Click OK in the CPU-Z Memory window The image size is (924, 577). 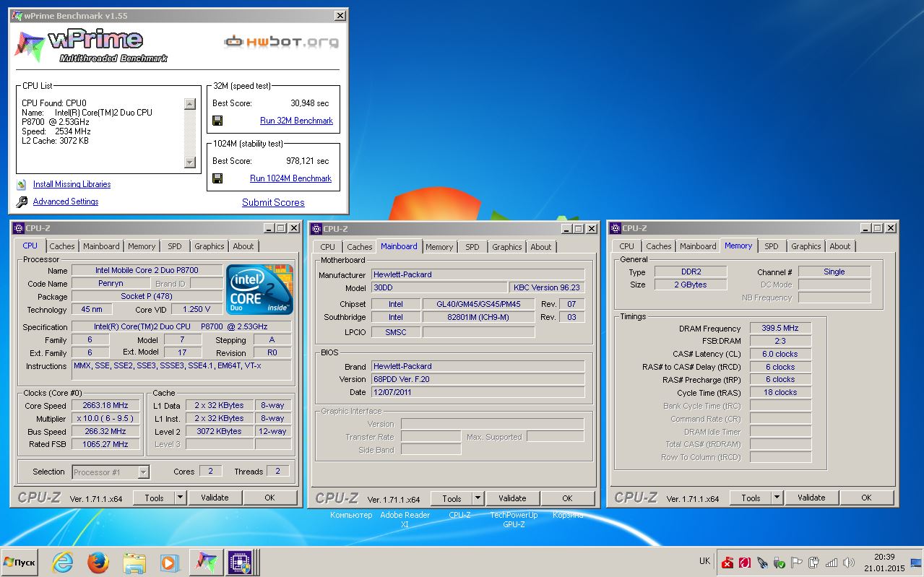866,498
